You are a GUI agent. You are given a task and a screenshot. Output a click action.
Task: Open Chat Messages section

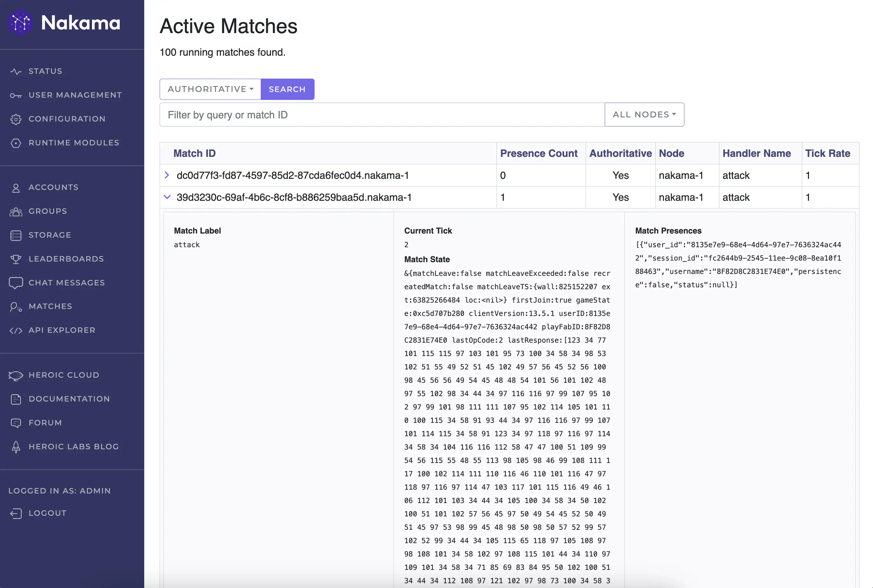click(67, 283)
